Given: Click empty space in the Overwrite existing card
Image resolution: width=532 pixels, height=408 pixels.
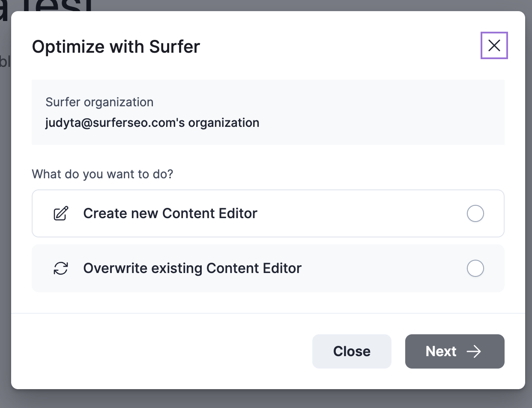Looking at the screenshot, I should 386,268.
